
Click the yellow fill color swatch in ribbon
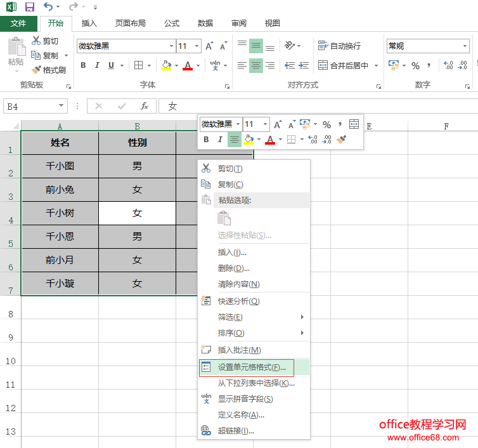(166, 65)
